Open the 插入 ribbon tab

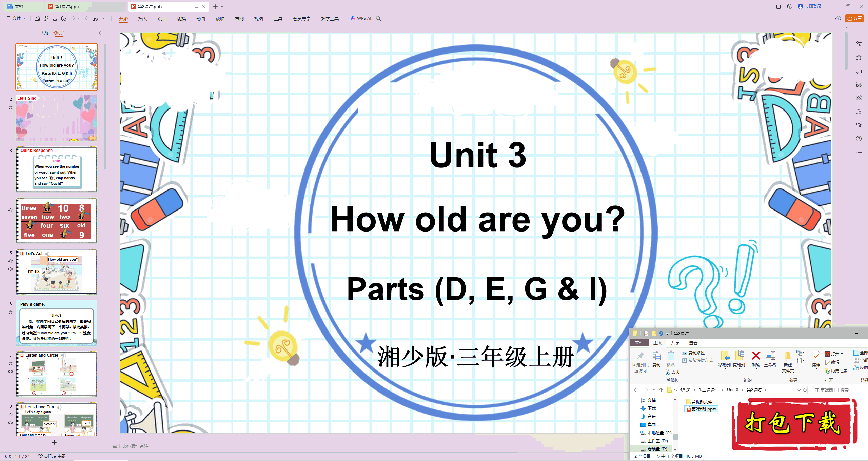coord(142,19)
